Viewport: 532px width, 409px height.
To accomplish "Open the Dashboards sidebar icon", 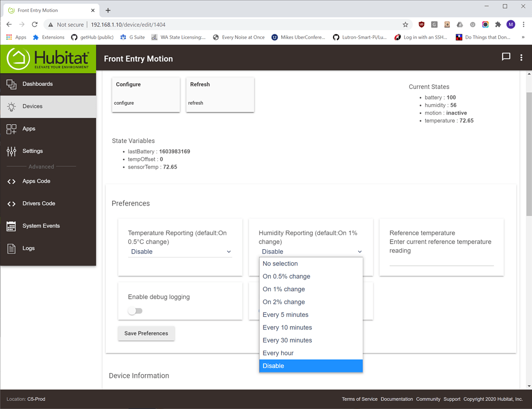I will tap(11, 84).
